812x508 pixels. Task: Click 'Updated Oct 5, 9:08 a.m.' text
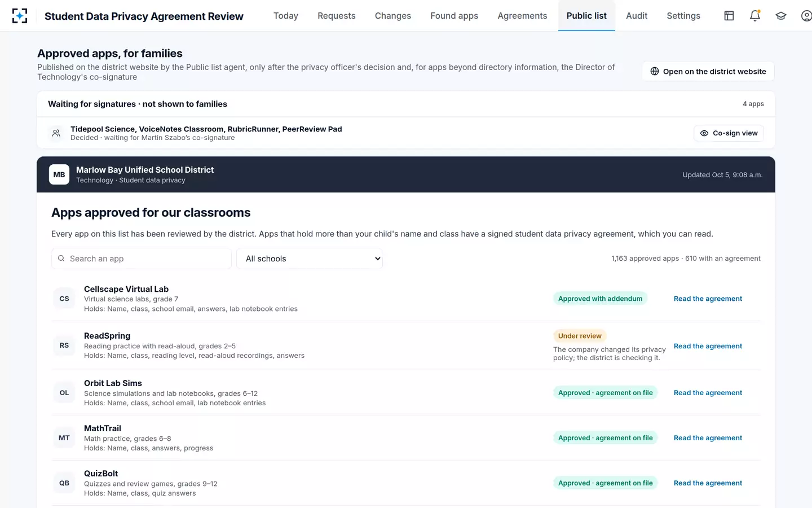(x=722, y=175)
